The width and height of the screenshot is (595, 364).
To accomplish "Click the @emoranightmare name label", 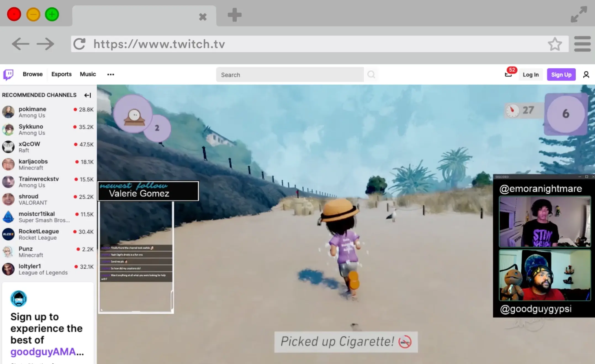I will (x=541, y=189).
